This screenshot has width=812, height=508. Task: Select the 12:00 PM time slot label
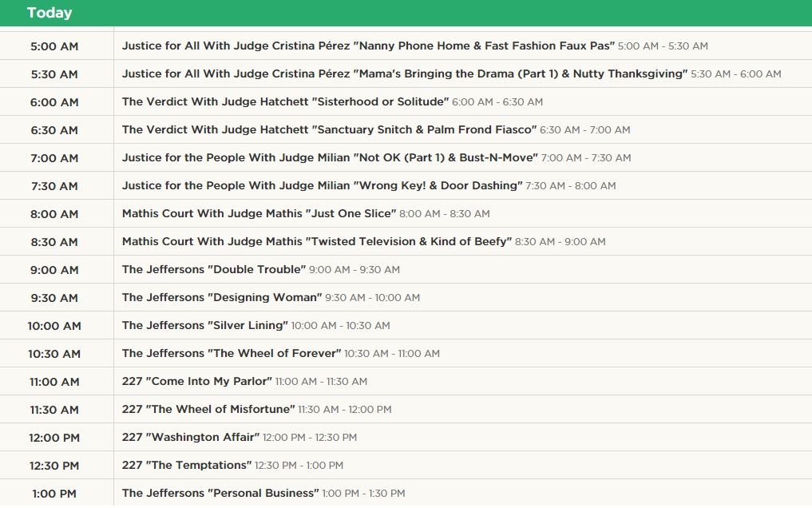coord(54,438)
